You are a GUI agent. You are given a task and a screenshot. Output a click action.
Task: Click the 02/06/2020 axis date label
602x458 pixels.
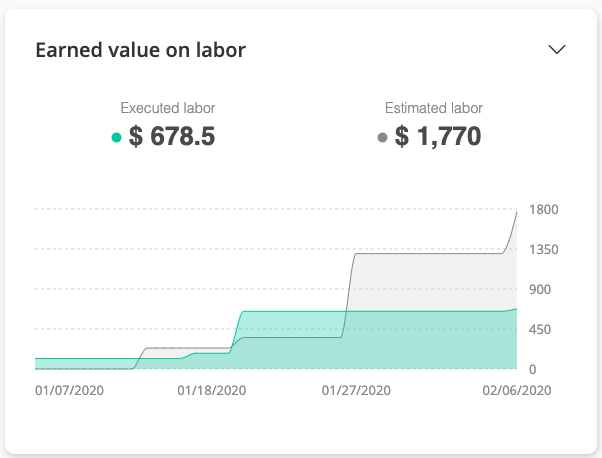coord(517,390)
